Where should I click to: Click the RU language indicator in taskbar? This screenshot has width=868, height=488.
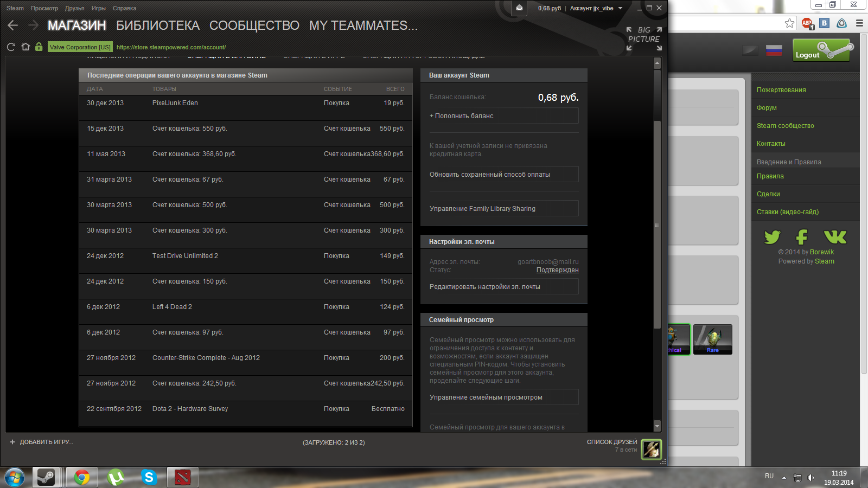pos(769,476)
